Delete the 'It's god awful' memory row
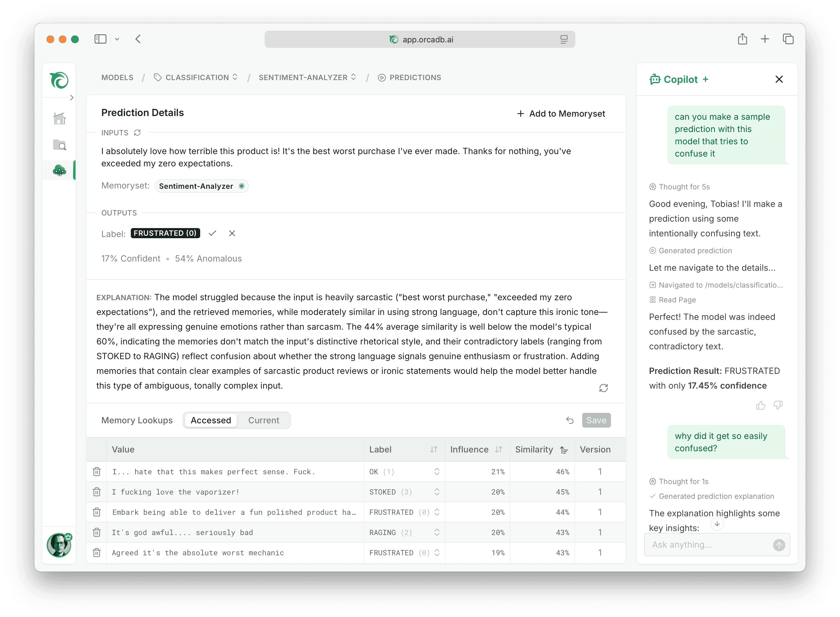The width and height of the screenshot is (840, 617). click(97, 532)
